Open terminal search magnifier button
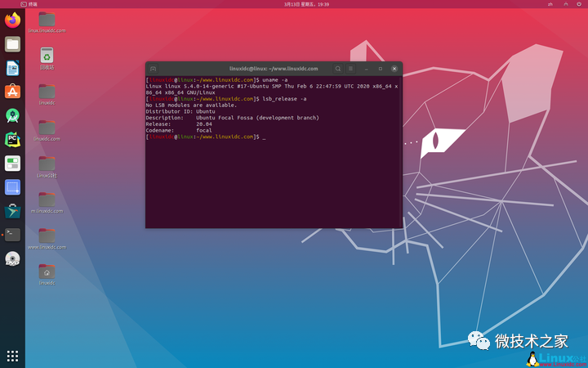 338,69
